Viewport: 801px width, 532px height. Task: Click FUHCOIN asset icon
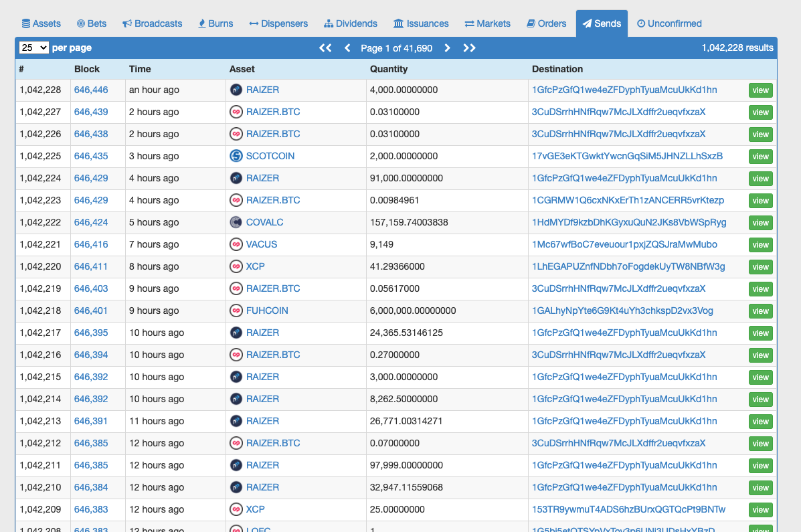(236, 311)
